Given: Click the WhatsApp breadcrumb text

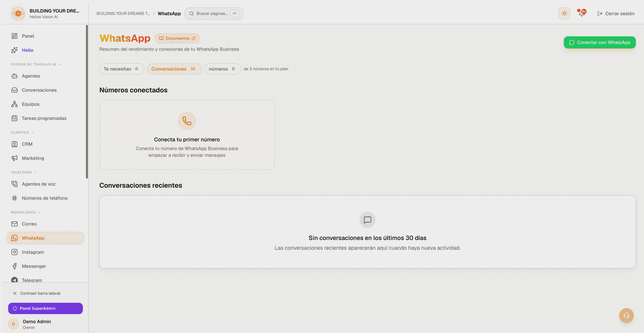Looking at the screenshot, I should pyautogui.click(x=169, y=13).
